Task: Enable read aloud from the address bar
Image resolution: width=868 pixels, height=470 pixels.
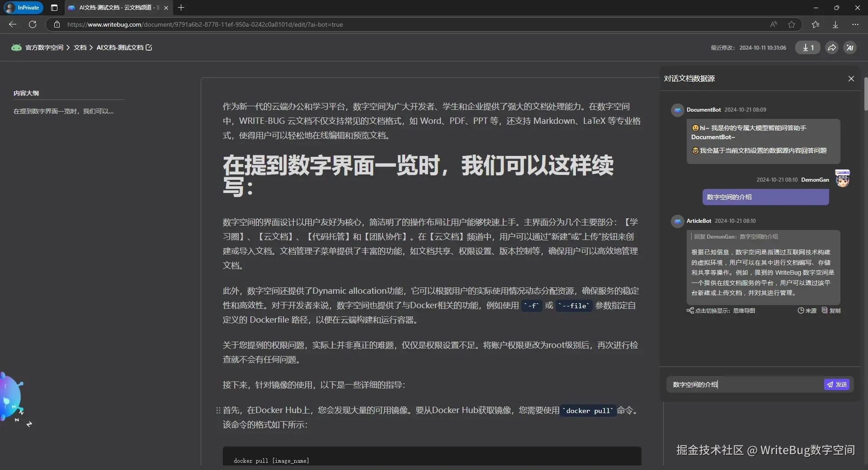Action: tap(774, 24)
